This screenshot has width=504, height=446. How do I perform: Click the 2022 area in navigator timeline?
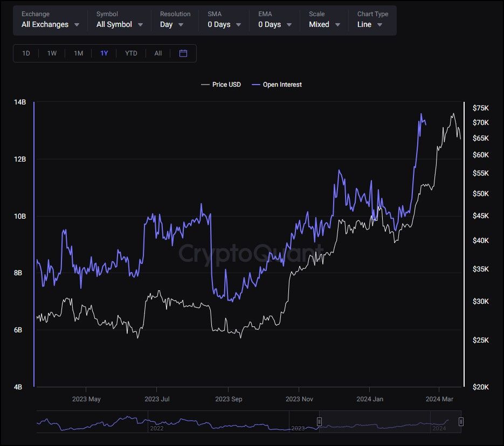(157, 428)
